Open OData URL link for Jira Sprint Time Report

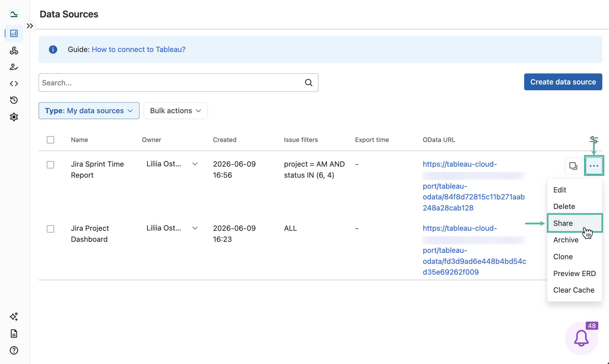(x=474, y=186)
